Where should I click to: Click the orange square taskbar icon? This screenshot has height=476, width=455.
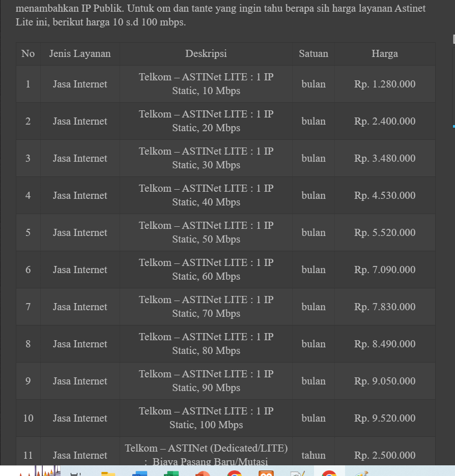[266, 473]
